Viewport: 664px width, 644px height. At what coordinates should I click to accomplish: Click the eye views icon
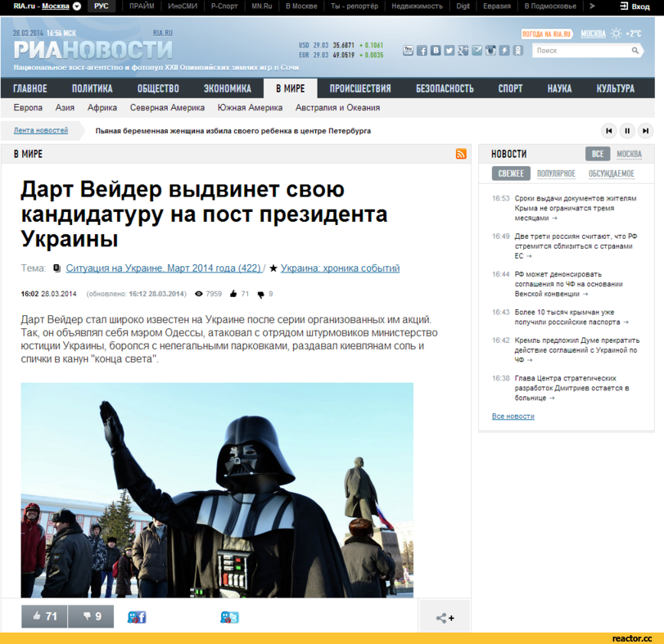pyautogui.click(x=199, y=294)
